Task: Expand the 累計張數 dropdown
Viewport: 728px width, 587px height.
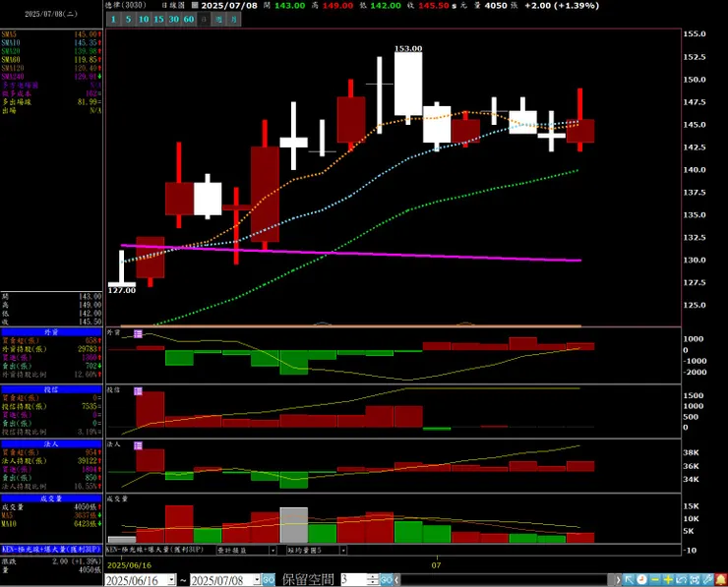Action: click(273, 551)
